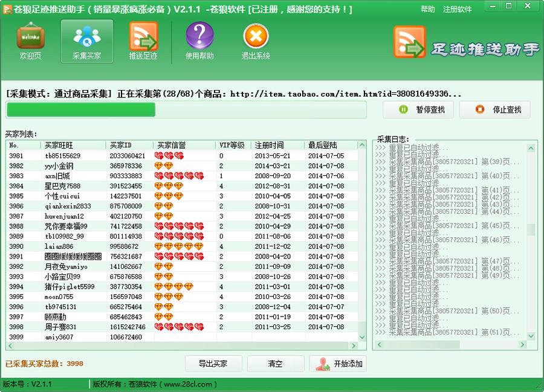Sort by the 买家旺旺 column header
This screenshot has width=544, height=392.
coord(73,145)
